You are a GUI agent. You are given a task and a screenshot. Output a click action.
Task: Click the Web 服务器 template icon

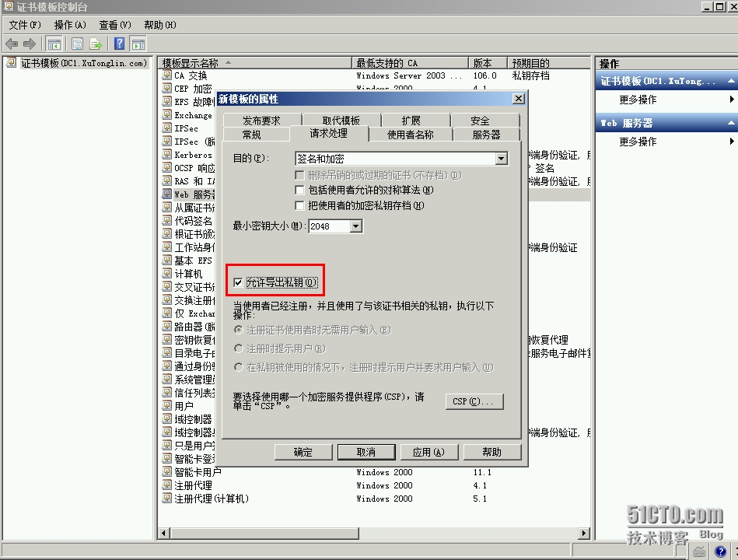pyautogui.click(x=166, y=194)
